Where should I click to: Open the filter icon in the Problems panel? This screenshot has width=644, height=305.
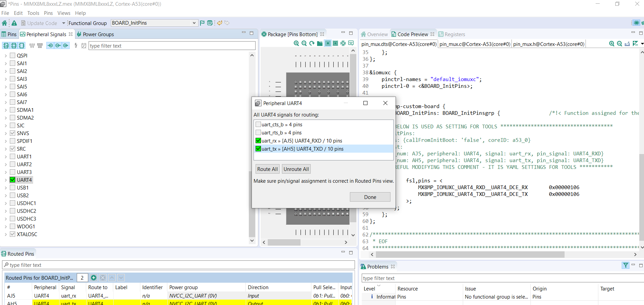[x=625, y=265]
